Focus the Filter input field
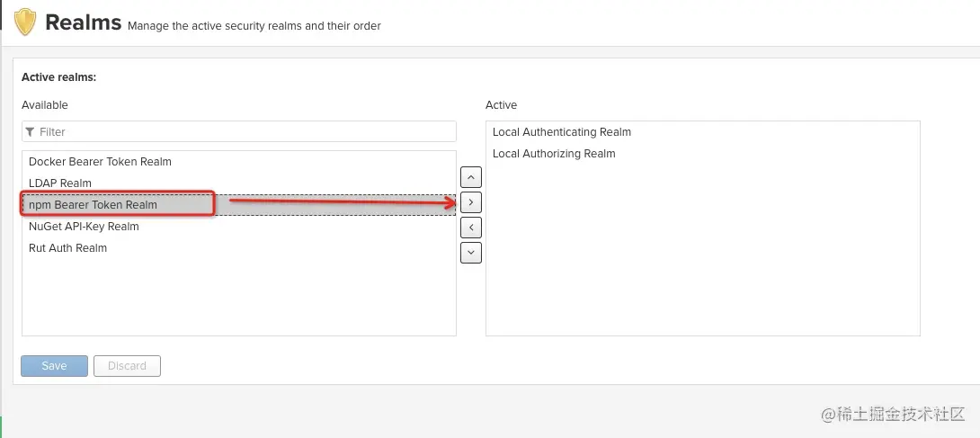980x438 pixels. (239, 132)
